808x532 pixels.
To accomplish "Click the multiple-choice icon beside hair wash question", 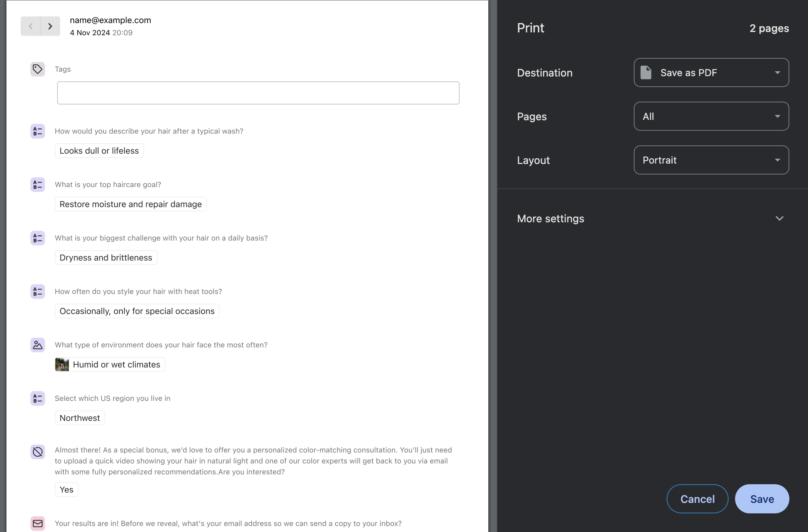I will (x=38, y=131).
